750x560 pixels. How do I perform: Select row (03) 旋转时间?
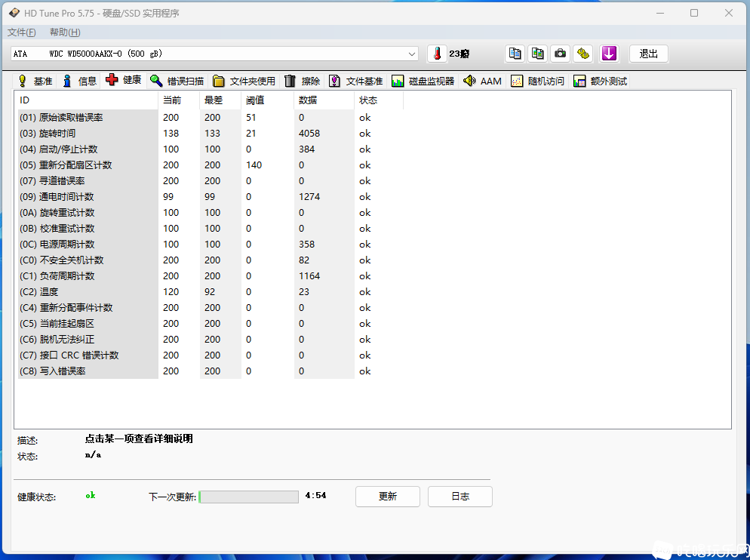pyautogui.click(x=211, y=133)
